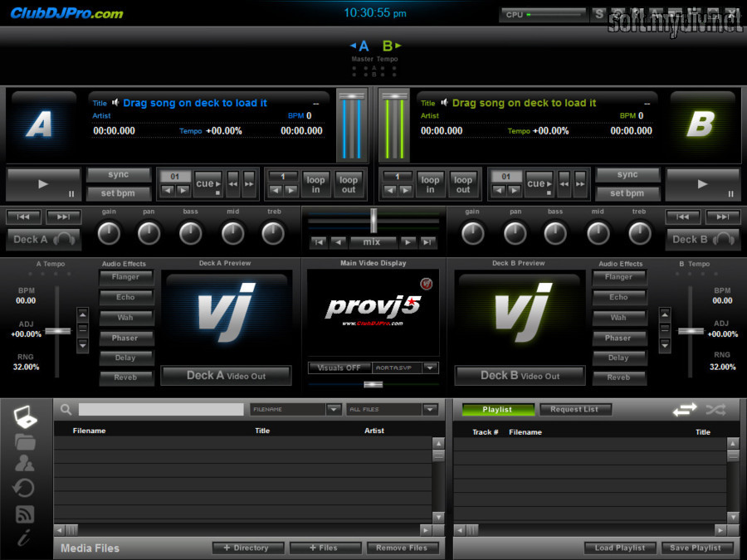Enable the Wah effect on Deck A
747x560 pixels.
pyautogui.click(x=126, y=318)
